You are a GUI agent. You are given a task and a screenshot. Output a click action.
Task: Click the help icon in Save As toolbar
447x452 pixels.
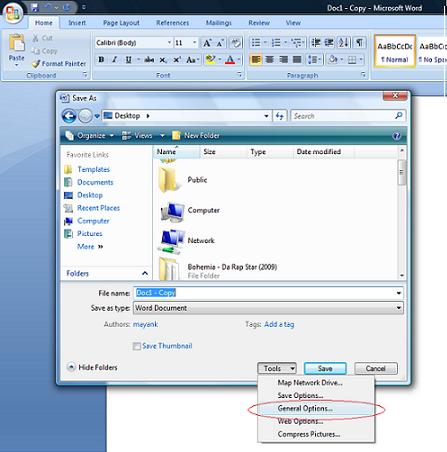click(x=396, y=136)
